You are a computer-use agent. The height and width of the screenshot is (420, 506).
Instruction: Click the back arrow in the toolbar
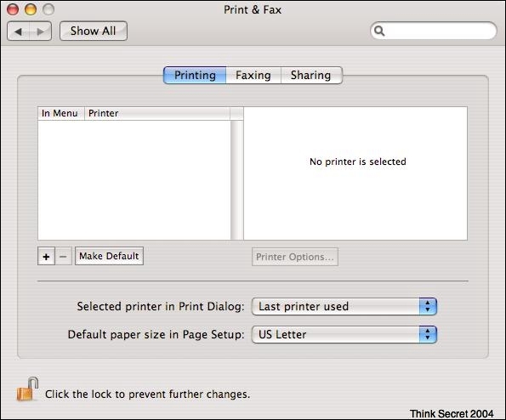click(x=19, y=31)
